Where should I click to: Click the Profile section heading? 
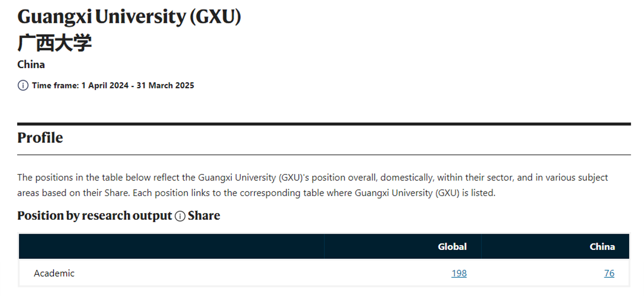coord(40,138)
